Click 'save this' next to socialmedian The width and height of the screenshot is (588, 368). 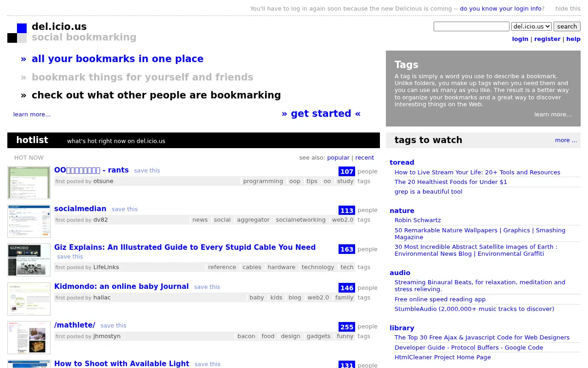click(124, 209)
